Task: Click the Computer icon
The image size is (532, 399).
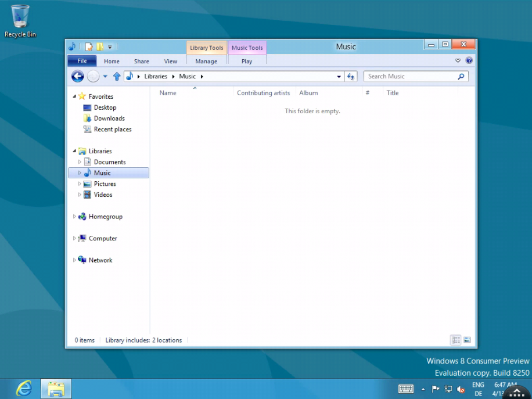Action: pyautogui.click(x=82, y=238)
